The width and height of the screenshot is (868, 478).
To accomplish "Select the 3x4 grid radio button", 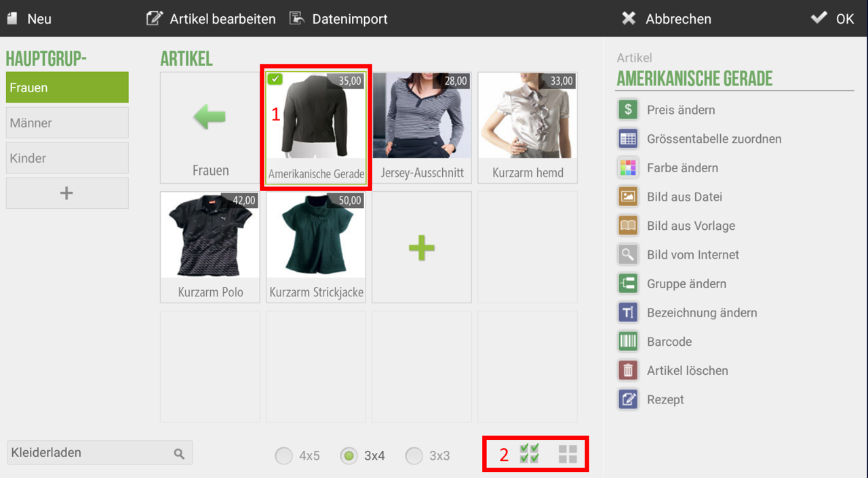I will [349, 456].
